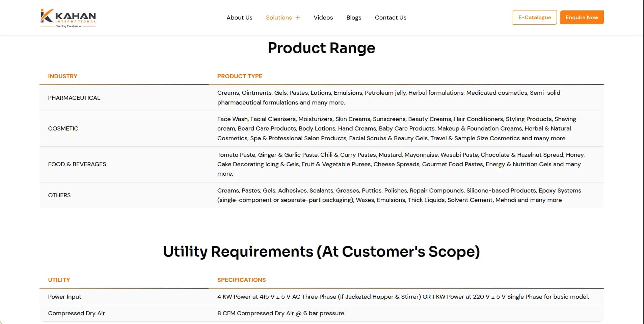The image size is (644, 324).
Task: Click the Product Range heading
Action: [x=322, y=48]
